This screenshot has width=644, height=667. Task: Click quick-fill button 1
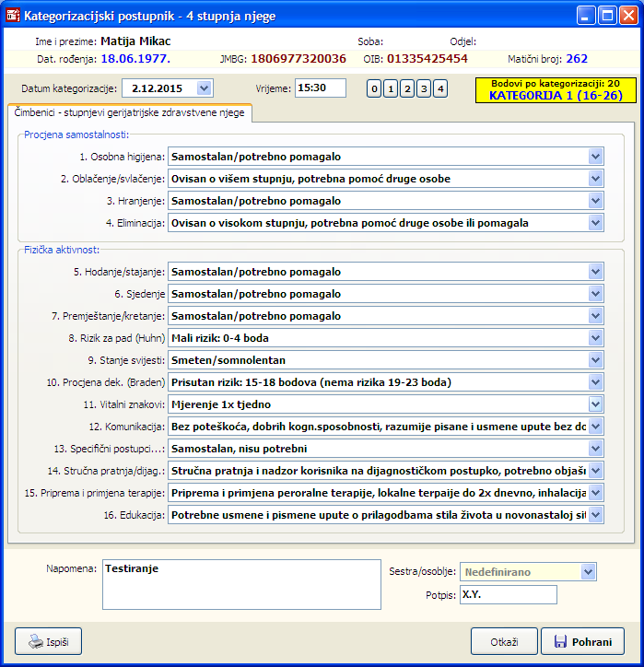pyautogui.click(x=391, y=88)
